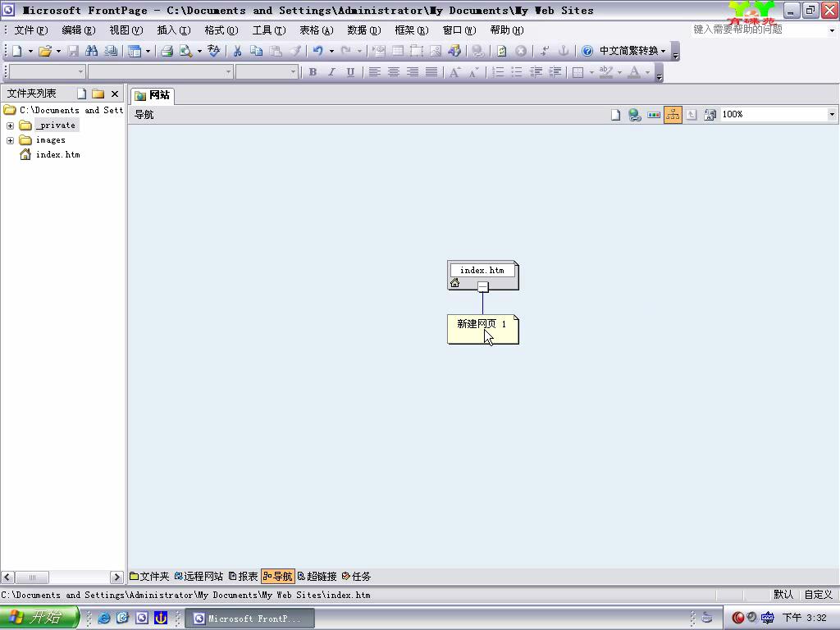Toggle italic formatting button
Viewport: 840px width, 630px height.
[331, 72]
